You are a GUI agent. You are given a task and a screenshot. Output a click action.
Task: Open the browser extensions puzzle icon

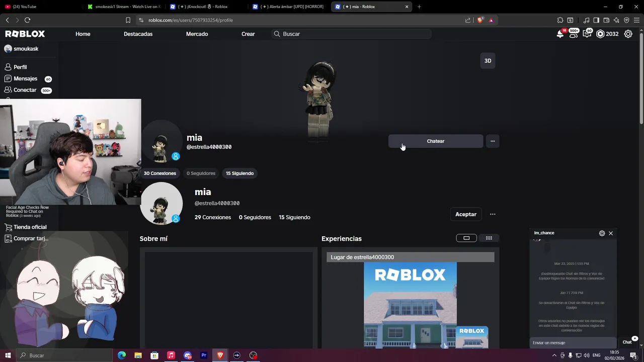pyautogui.click(x=560, y=20)
